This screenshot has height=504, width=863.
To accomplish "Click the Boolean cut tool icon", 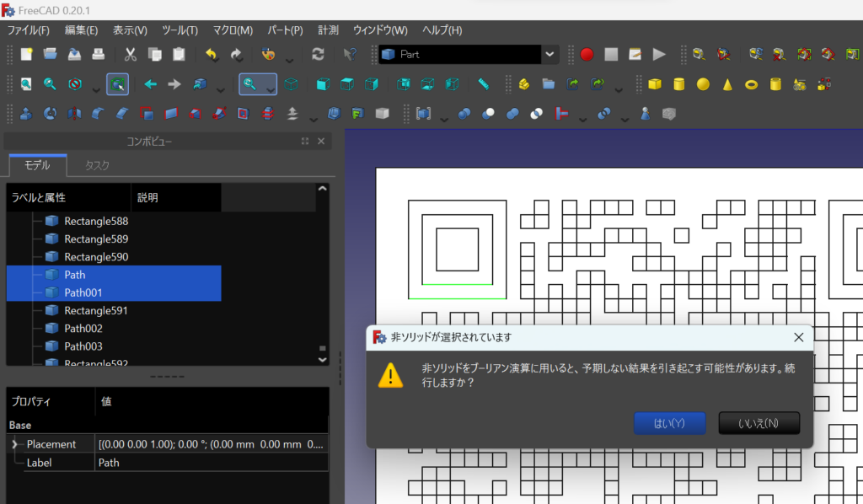I will click(488, 114).
